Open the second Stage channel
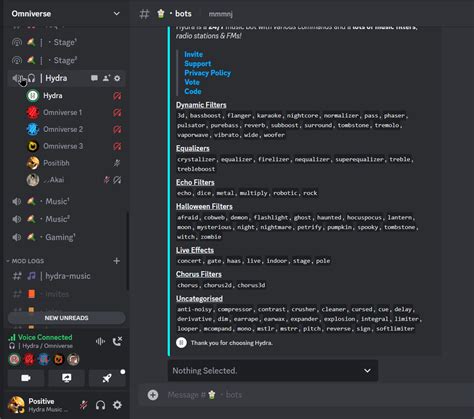Screen dimensions: 474x419 (x=67, y=60)
